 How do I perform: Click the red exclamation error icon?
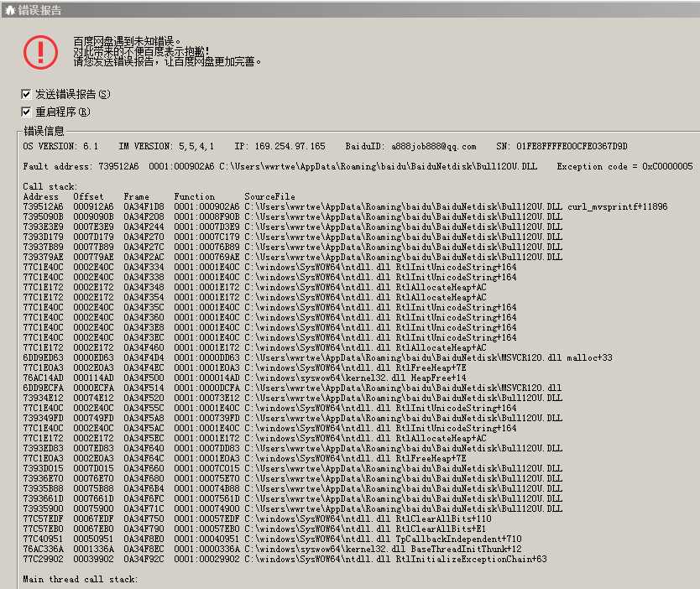[x=40, y=53]
